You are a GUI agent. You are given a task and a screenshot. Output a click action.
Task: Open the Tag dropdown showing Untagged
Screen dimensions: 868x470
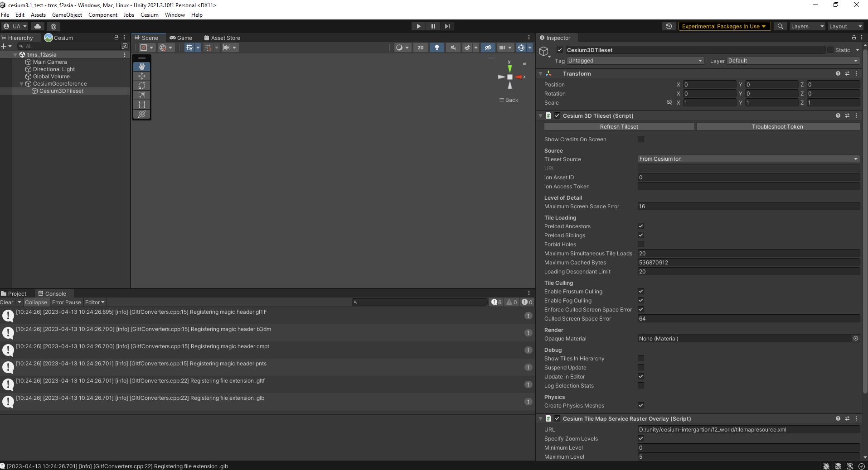635,61
